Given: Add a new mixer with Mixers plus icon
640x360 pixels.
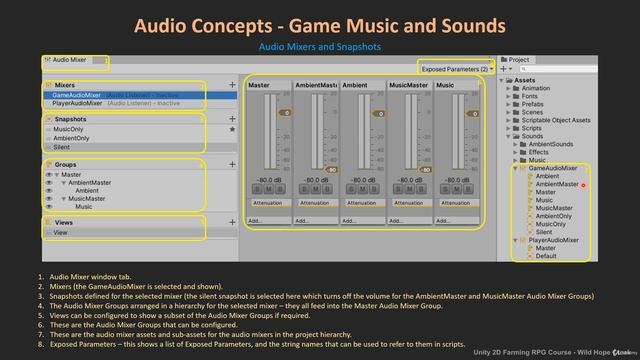Looking at the screenshot, I should [232, 84].
